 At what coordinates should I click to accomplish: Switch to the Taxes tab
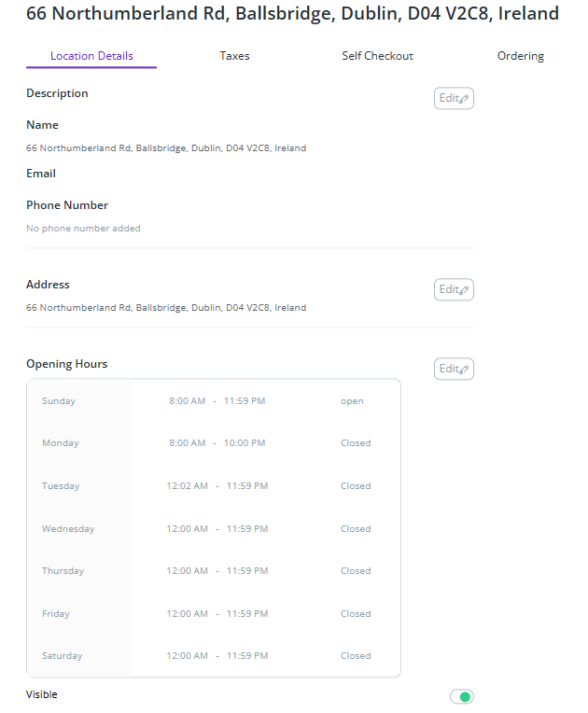click(x=234, y=56)
